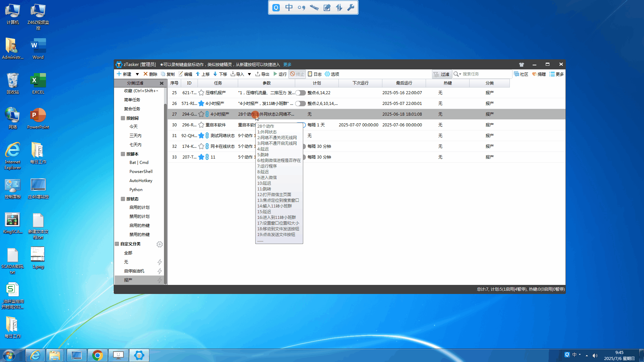Open the 新建 dropdown arrow
The height and width of the screenshot is (362, 644).
click(x=137, y=74)
